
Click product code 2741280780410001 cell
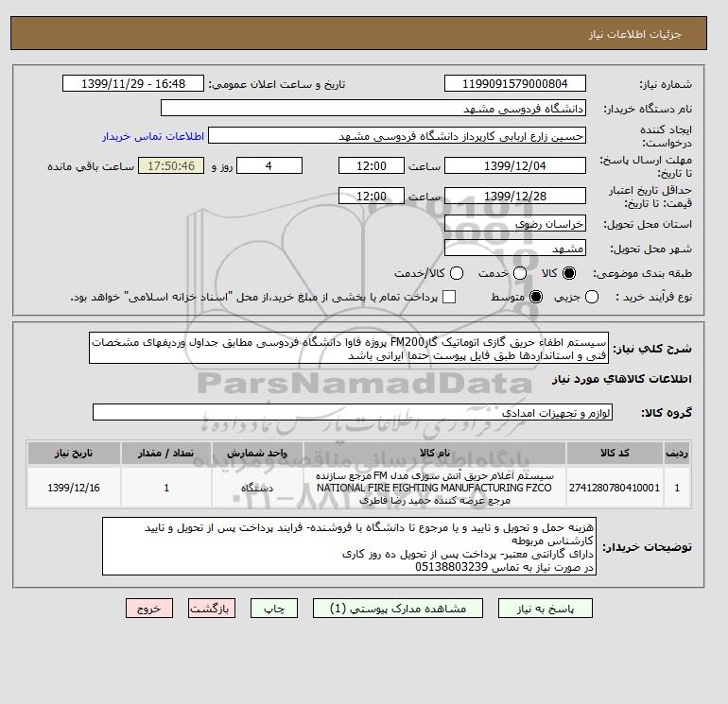click(615, 488)
